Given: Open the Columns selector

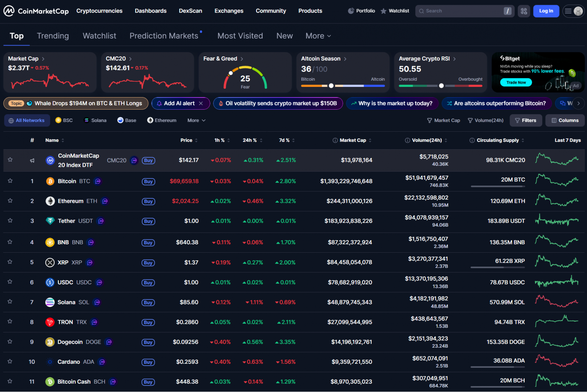Looking at the screenshot, I should [565, 120].
